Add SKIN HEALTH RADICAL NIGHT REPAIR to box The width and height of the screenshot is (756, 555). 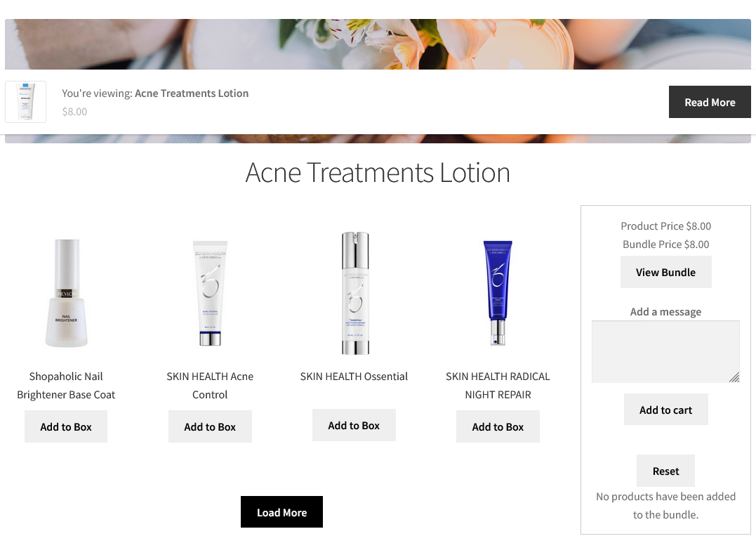coord(498,426)
